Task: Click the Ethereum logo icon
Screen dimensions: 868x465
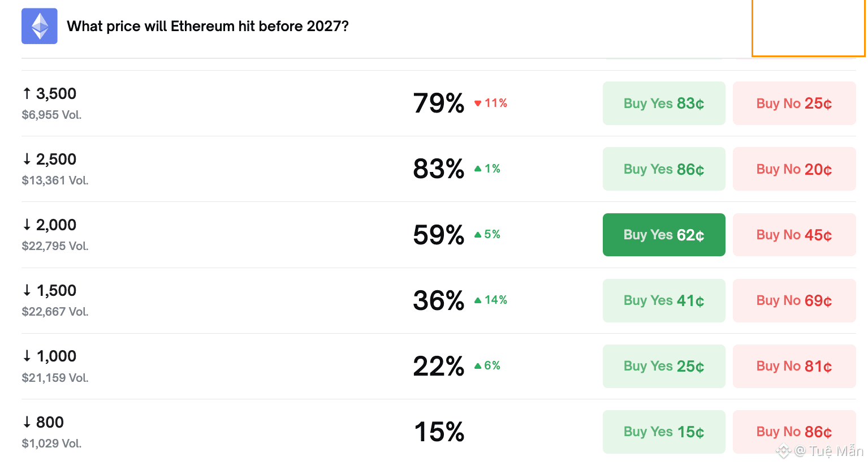Action: pyautogui.click(x=39, y=26)
